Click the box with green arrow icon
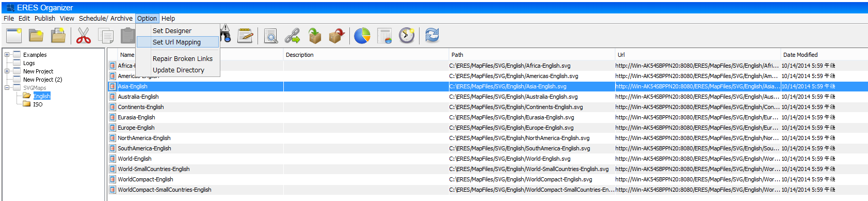 coord(315,36)
